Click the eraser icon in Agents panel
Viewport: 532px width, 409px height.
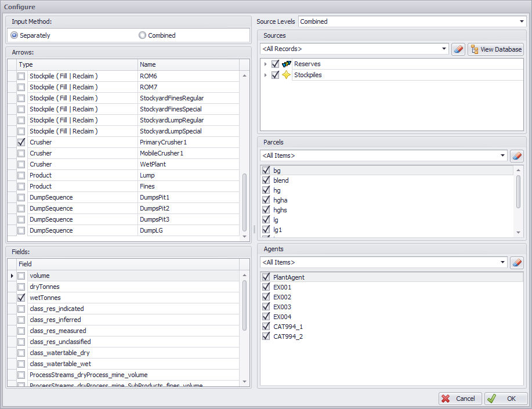click(516, 263)
